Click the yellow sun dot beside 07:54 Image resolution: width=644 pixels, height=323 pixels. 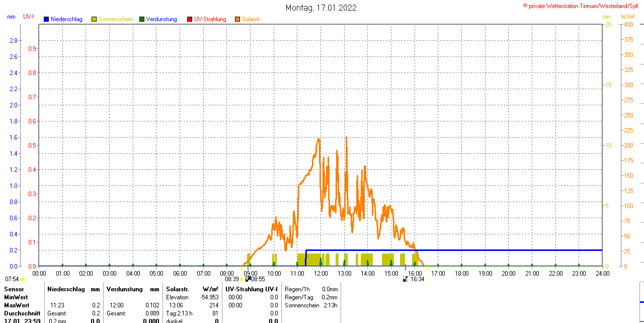tap(23, 279)
